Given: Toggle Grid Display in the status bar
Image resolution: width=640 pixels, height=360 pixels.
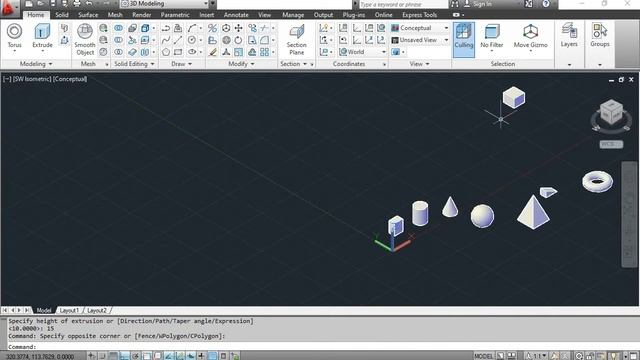Looking at the screenshot, I should tap(113, 356).
